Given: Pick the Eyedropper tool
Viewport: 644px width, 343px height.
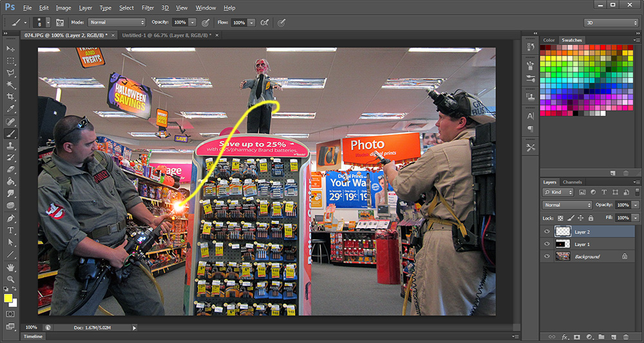Looking at the screenshot, I should 11,109.
